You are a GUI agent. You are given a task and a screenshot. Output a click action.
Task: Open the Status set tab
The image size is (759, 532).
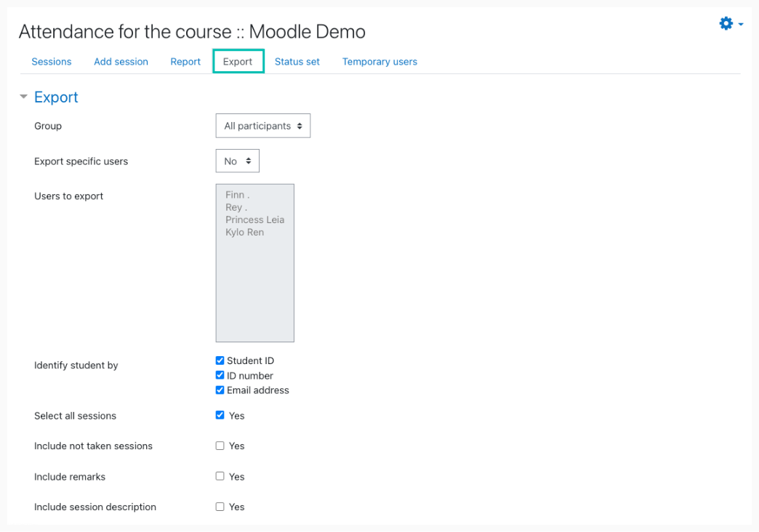(x=297, y=62)
